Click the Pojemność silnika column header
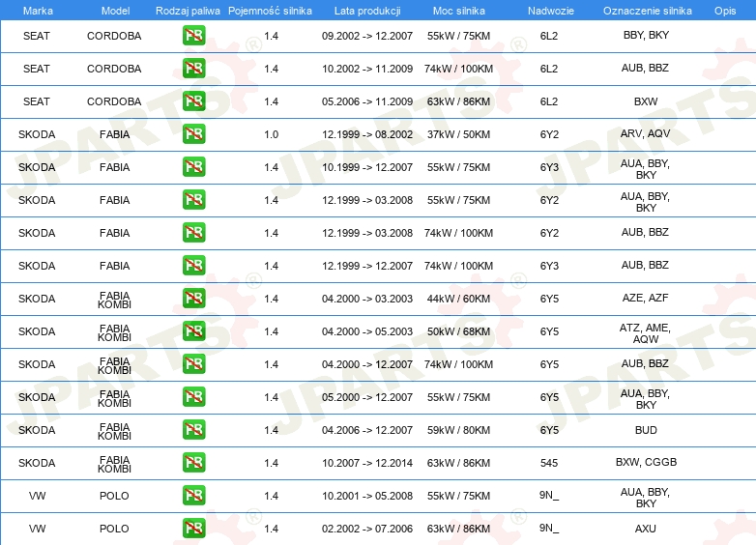756x545 pixels. point(270,11)
